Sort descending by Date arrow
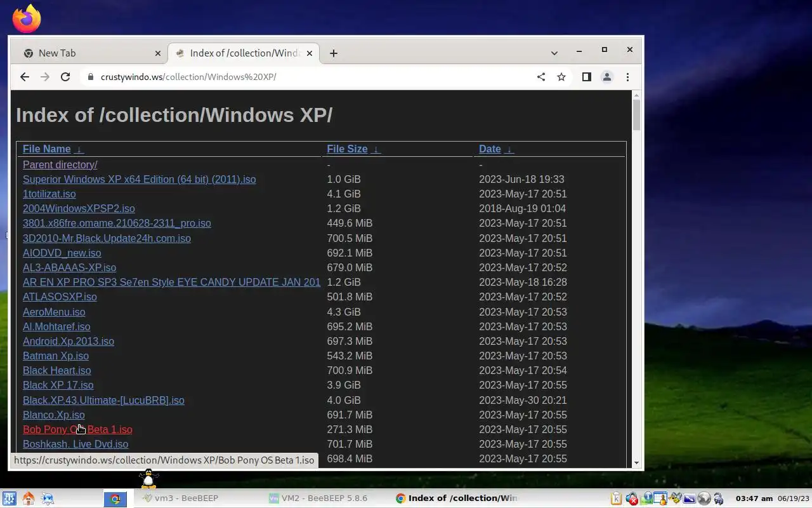 (509, 149)
